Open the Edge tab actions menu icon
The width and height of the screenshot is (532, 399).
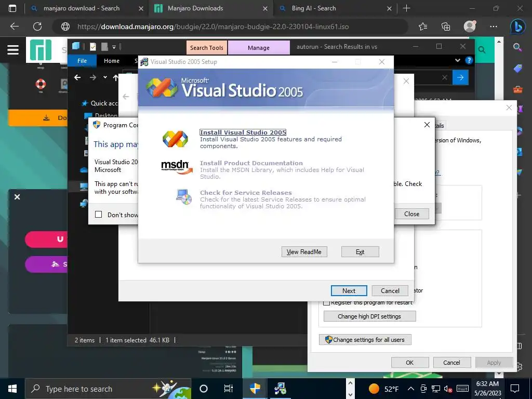12,8
